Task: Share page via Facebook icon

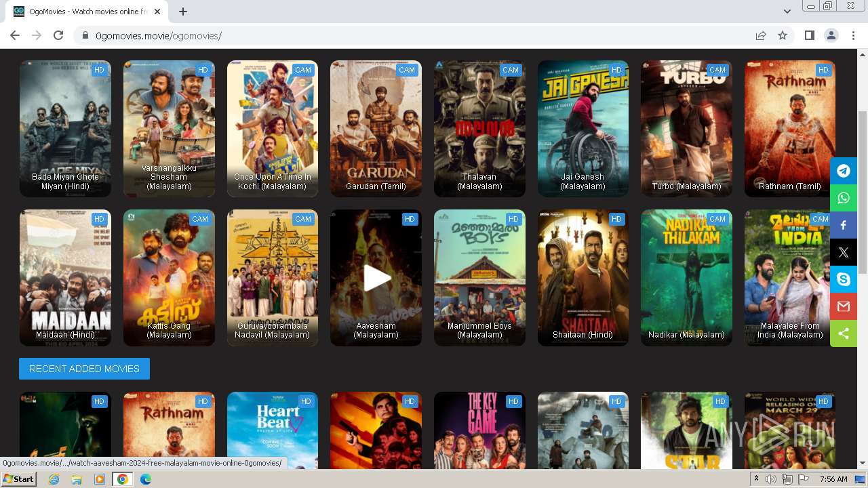Action: [844, 225]
